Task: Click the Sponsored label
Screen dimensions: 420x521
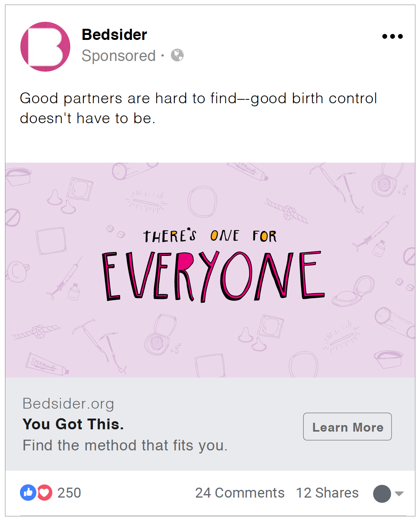Action: tap(119, 56)
